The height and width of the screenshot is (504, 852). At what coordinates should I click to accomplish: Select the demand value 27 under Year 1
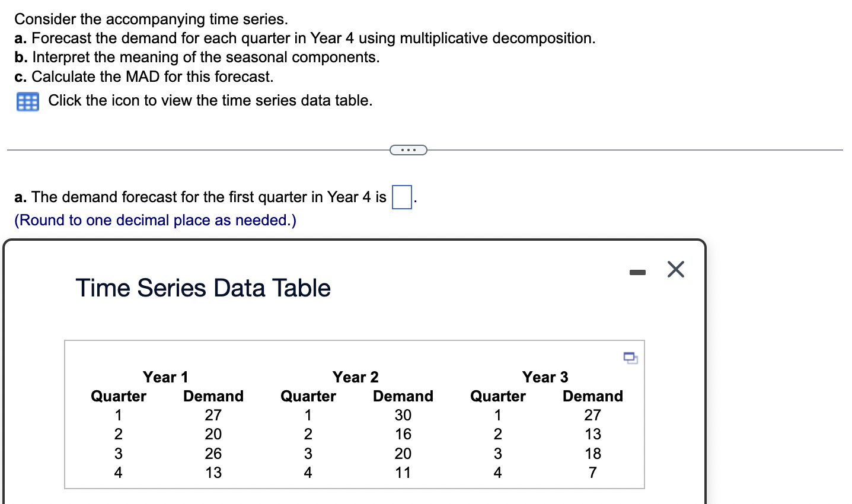pyautogui.click(x=213, y=415)
